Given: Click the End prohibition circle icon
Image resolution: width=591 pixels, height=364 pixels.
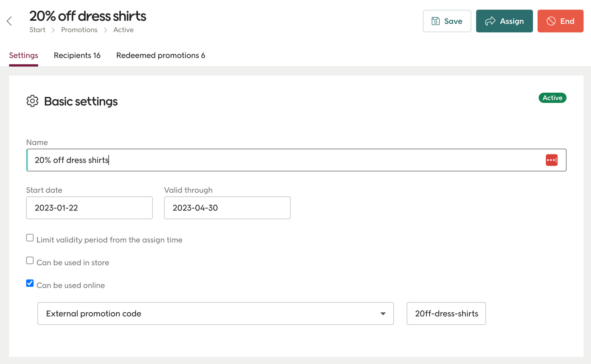Looking at the screenshot, I should pyautogui.click(x=551, y=21).
